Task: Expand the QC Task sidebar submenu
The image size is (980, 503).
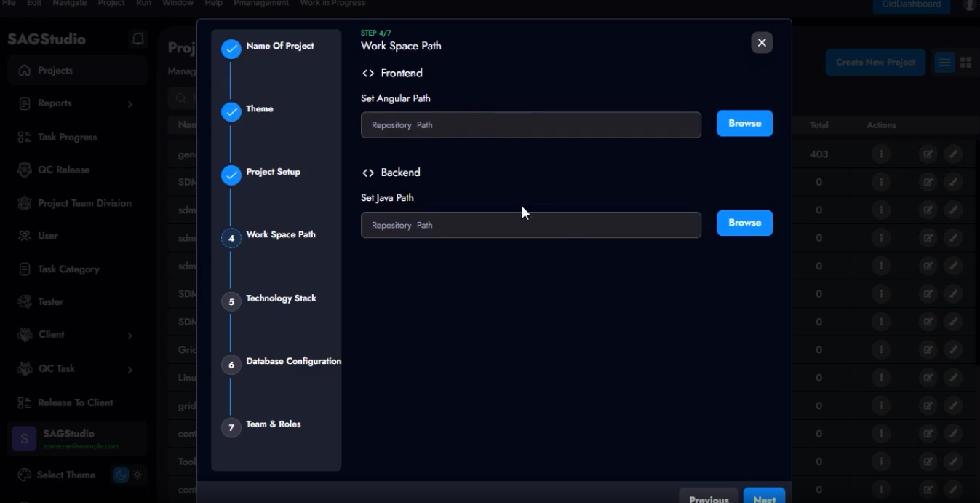Action: pos(130,370)
